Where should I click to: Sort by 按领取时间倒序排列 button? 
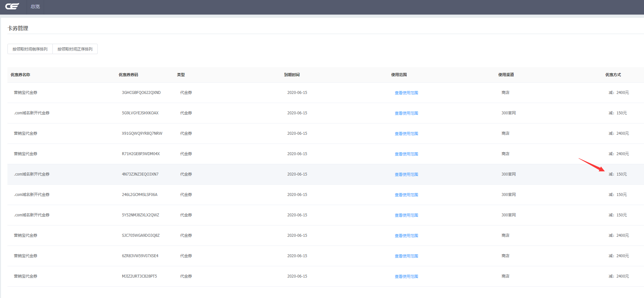30,49
